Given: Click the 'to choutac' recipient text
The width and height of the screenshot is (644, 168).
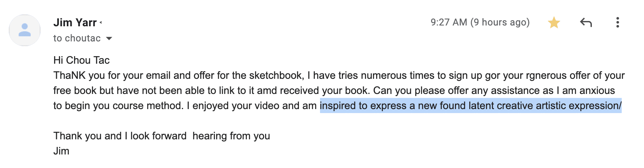Looking at the screenshot, I should pyautogui.click(x=77, y=38).
